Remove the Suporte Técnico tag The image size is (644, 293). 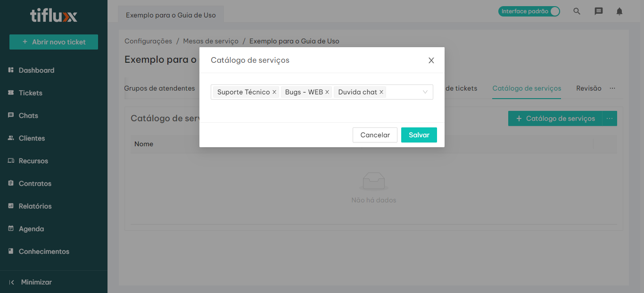[274, 92]
